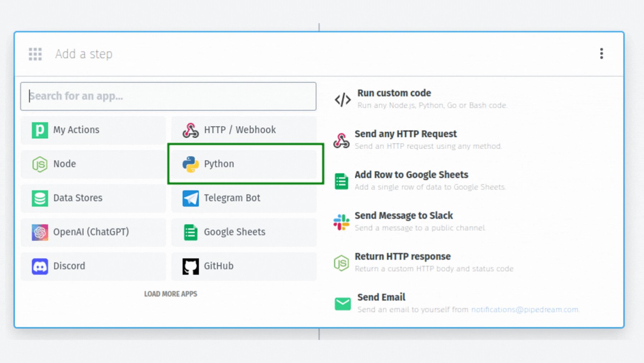The image size is (644, 363).
Task: Click LOAD MORE APPS
Action: pyautogui.click(x=171, y=294)
